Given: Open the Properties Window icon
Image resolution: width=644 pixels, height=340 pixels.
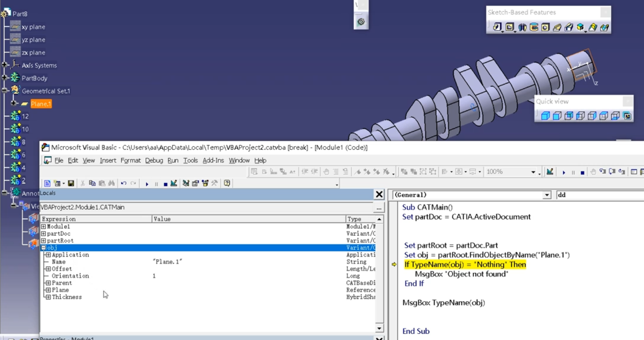Looking at the screenshot, I should click(x=195, y=183).
